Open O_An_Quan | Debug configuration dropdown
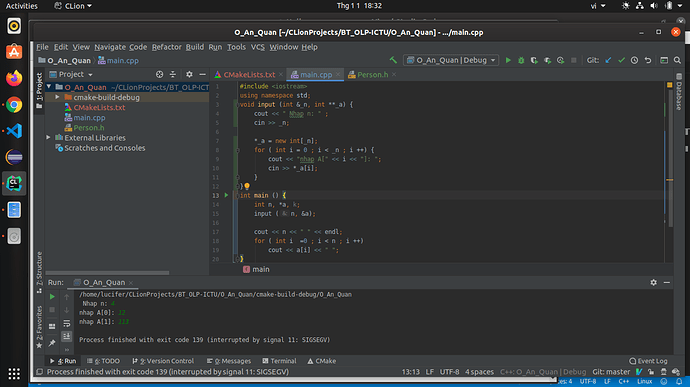 coord(451,60)
